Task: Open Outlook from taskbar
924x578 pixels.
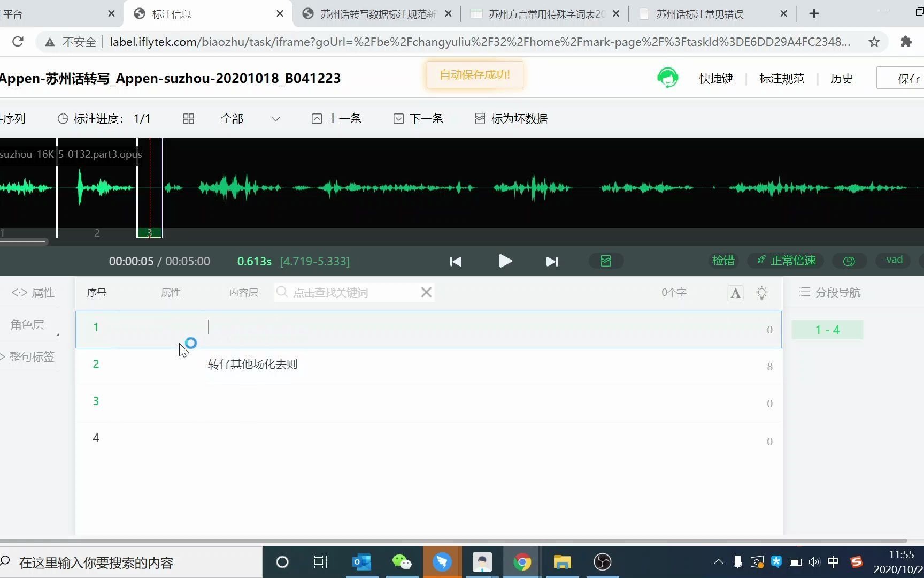Action: point(361,562)
